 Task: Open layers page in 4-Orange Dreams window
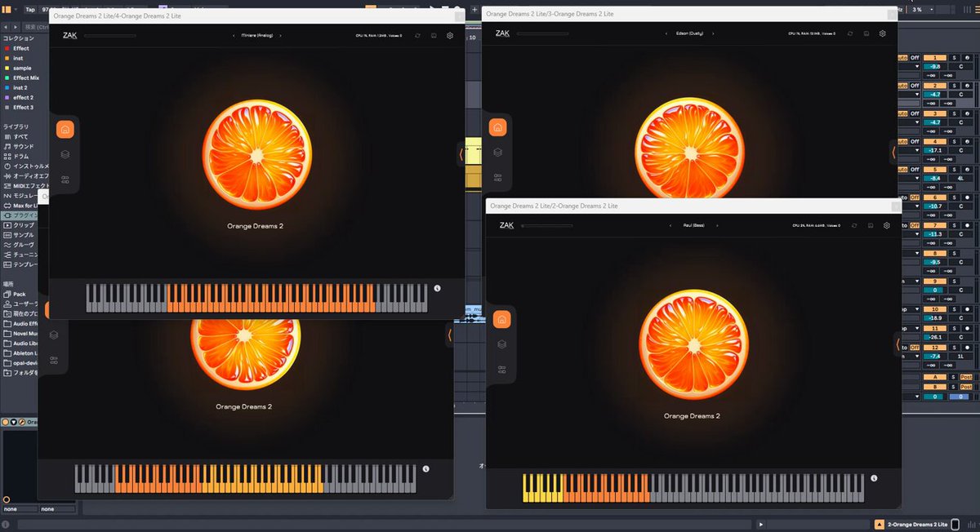(x=65, y=154)
